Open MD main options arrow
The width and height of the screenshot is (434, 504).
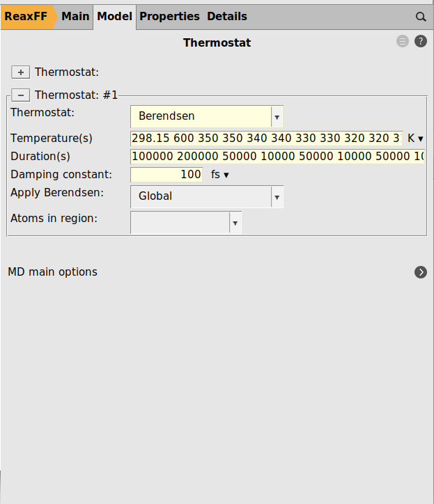coord(421,272)
